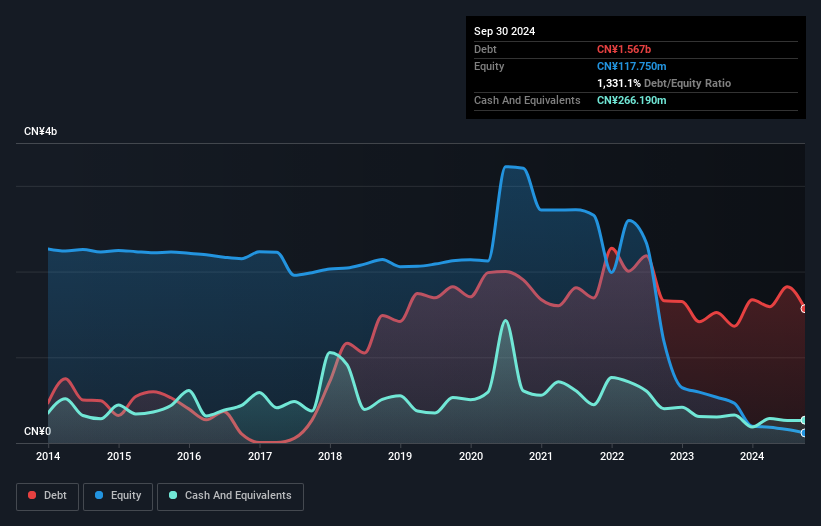Click Cash And Equivalents label in tooltip
Viewport: 821px width, 526px height.
[527, 100]
